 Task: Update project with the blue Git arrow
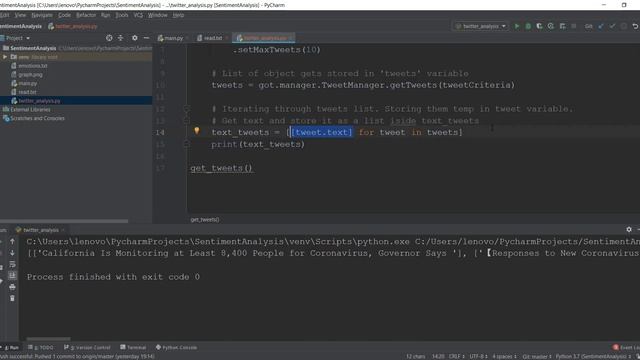[601, 26]
